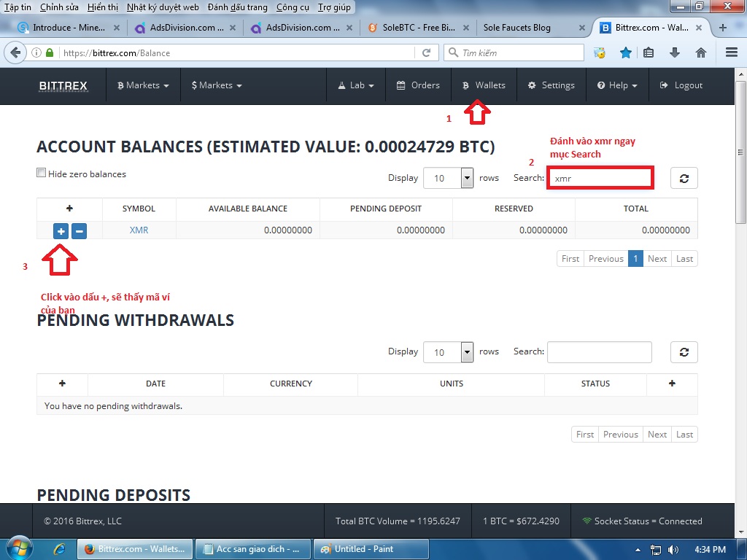Click the green padlock security icon
Screen dimensions: 747x560
[49, 52]
